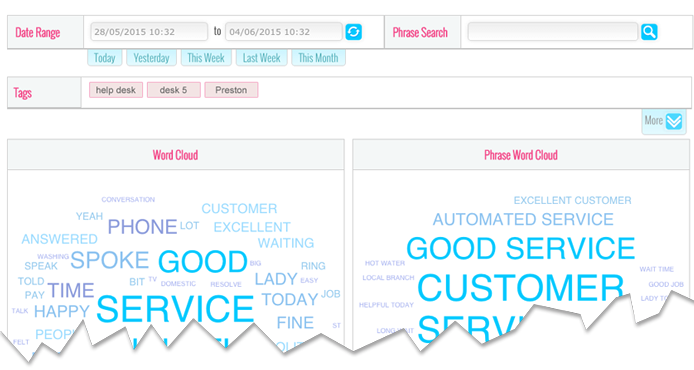694x370 pixels.
Task: Remove the help desk tag
Action: (116, 90)
